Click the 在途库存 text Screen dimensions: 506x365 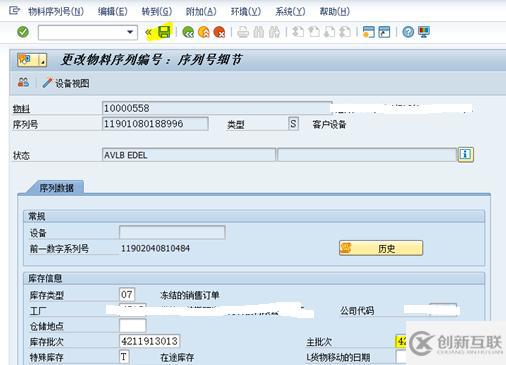pyautogui.click(x=177, y=357)
